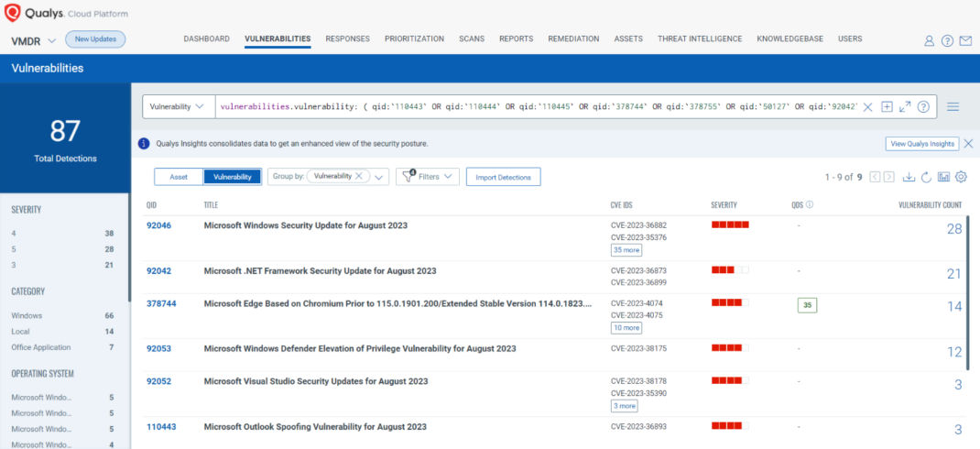Click vulnerability count 21 for QID 92042

coord(954,275)
